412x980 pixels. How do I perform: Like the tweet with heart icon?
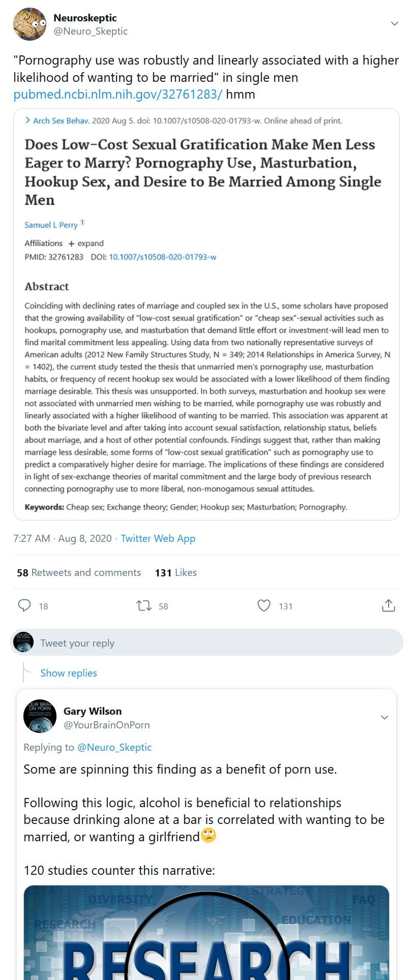263,605
